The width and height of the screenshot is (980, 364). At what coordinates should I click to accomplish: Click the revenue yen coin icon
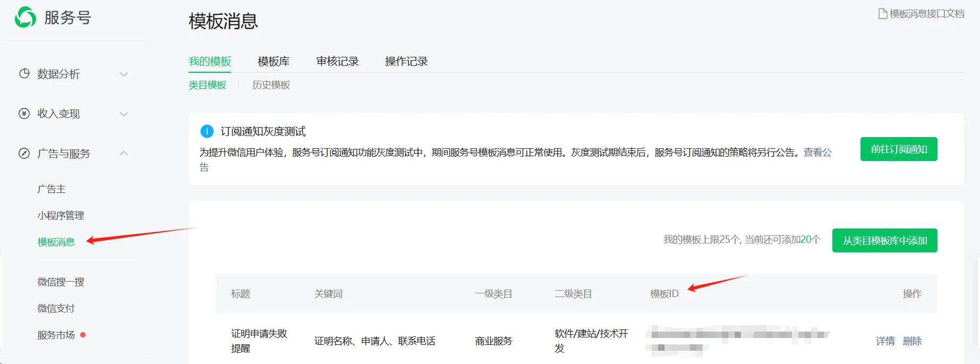[x=24, y=113]
